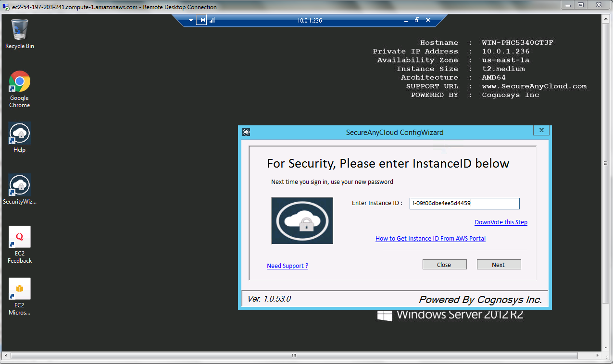
Task: Click the SecureAnyCloud title bar icon
Action: pyautogui.click(x=246, y=132)
